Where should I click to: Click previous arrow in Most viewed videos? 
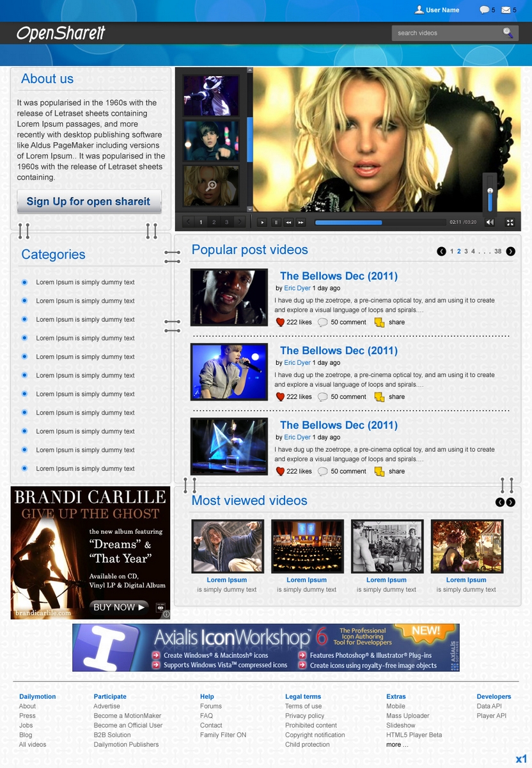coord(500,502)
